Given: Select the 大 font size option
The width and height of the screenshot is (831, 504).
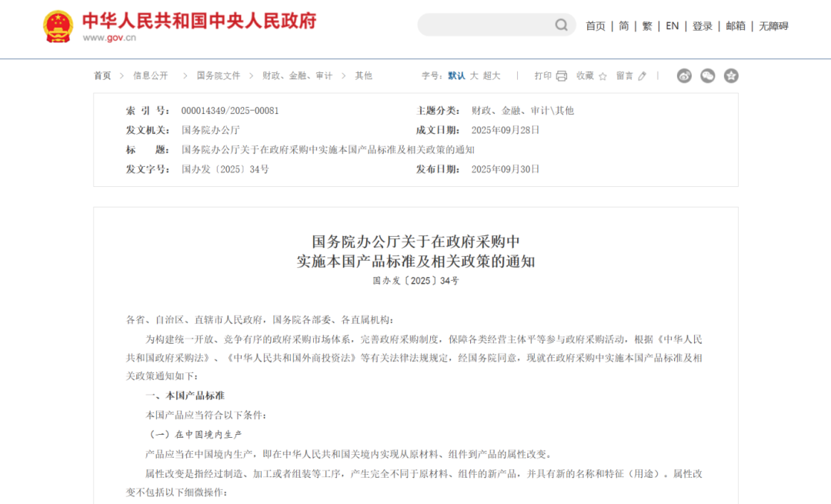Looking at the screenshot, I should pyautogui.click(x=475, y=75).
